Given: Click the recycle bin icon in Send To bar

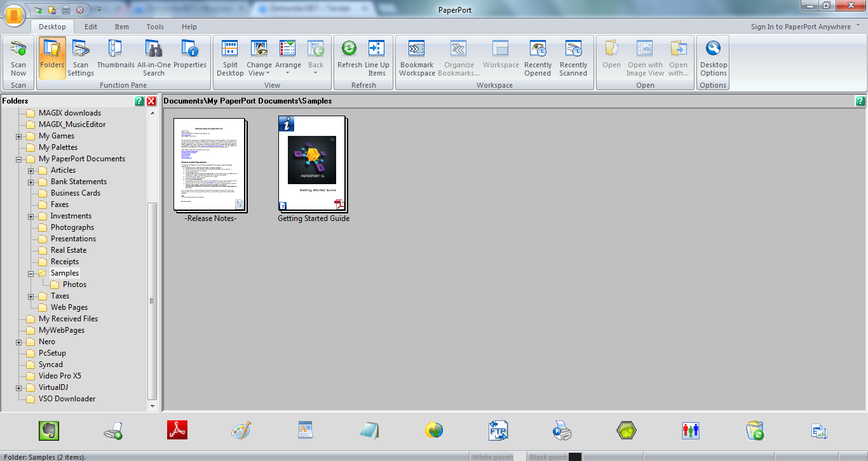Looking at the screenshot, I should click(x=755, y=431).
